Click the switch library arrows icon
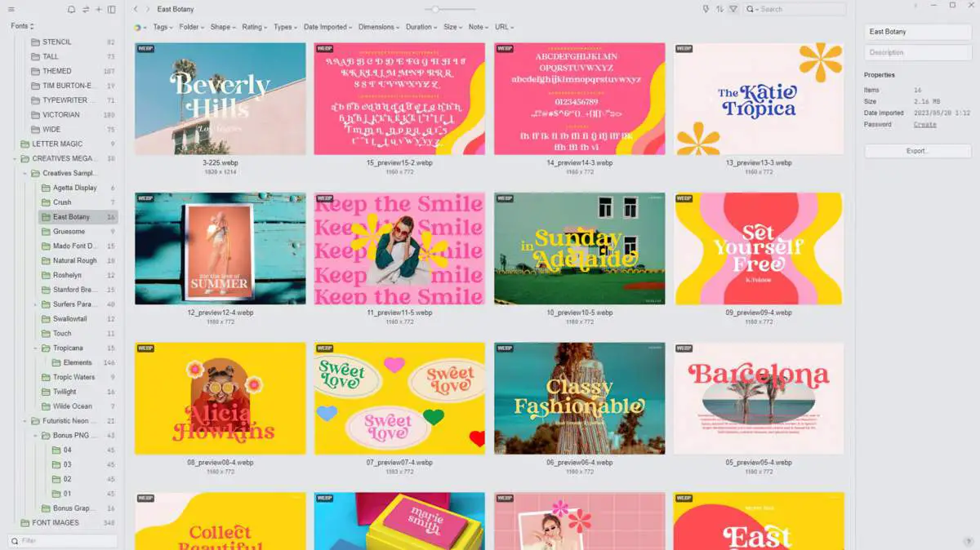The image size is (980, 550). pyautogui.click(x=85, y=10)
